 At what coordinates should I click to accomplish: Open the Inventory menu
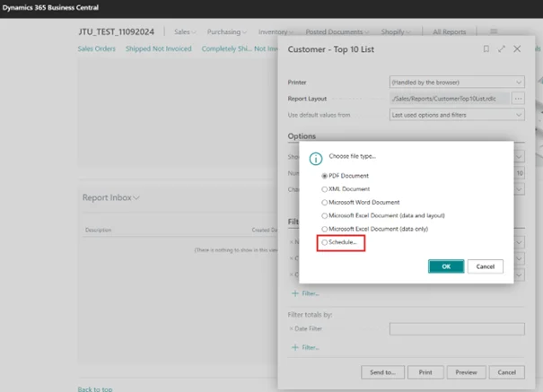coord(276,31)
